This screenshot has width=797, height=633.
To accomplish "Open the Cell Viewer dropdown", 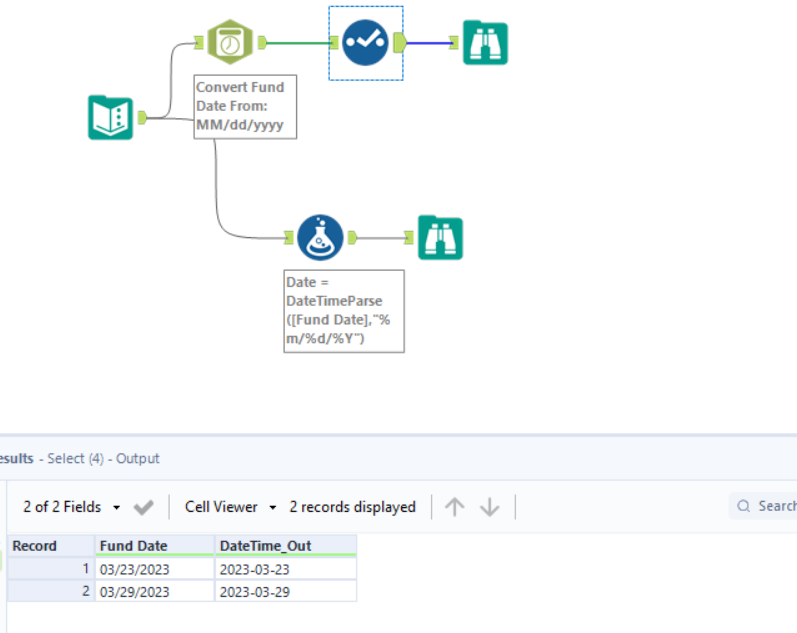I will (x=231, y=507).
